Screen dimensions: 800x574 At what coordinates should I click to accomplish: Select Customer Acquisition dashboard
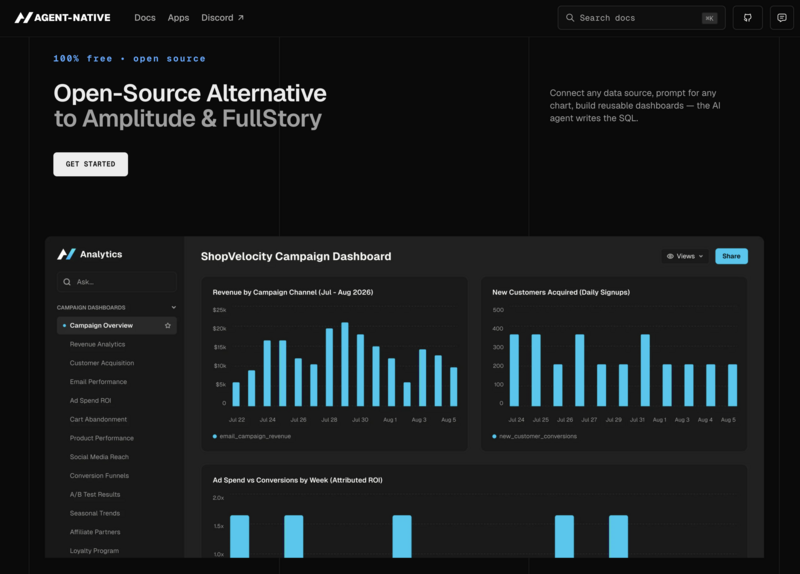click(x=102, y=363)
